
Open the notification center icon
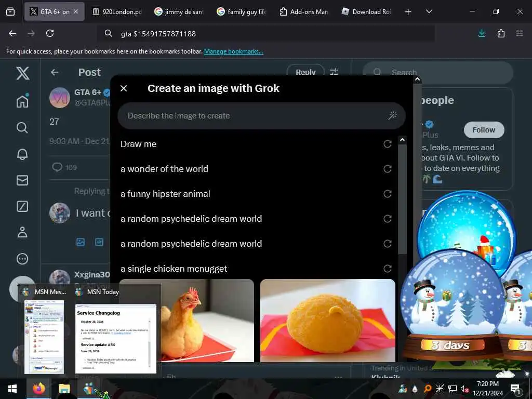tap(516, 389)
